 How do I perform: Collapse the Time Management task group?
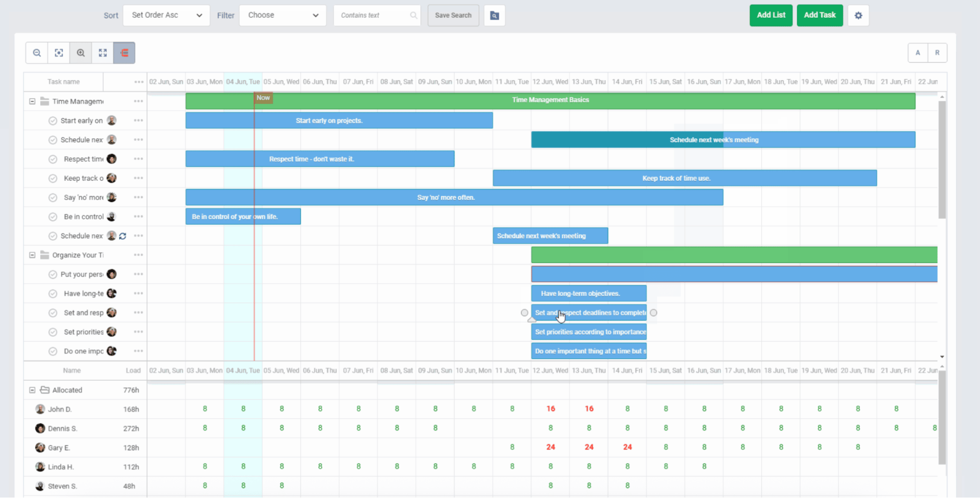[32, 101]
